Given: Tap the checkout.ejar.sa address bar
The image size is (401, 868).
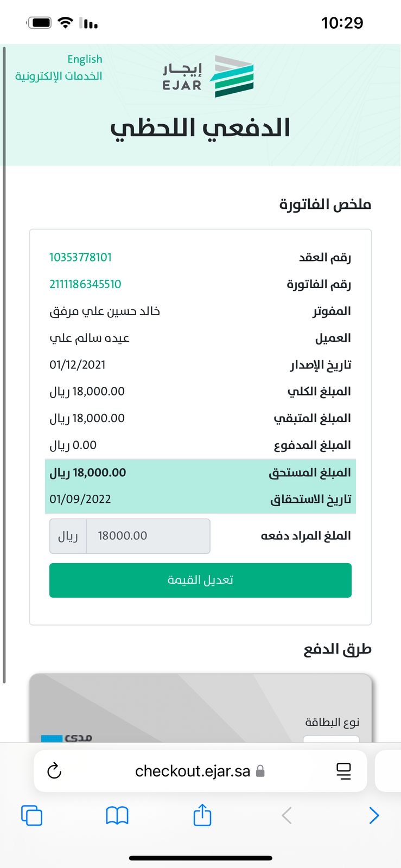Looking at the screenshot, I should 193,771.
